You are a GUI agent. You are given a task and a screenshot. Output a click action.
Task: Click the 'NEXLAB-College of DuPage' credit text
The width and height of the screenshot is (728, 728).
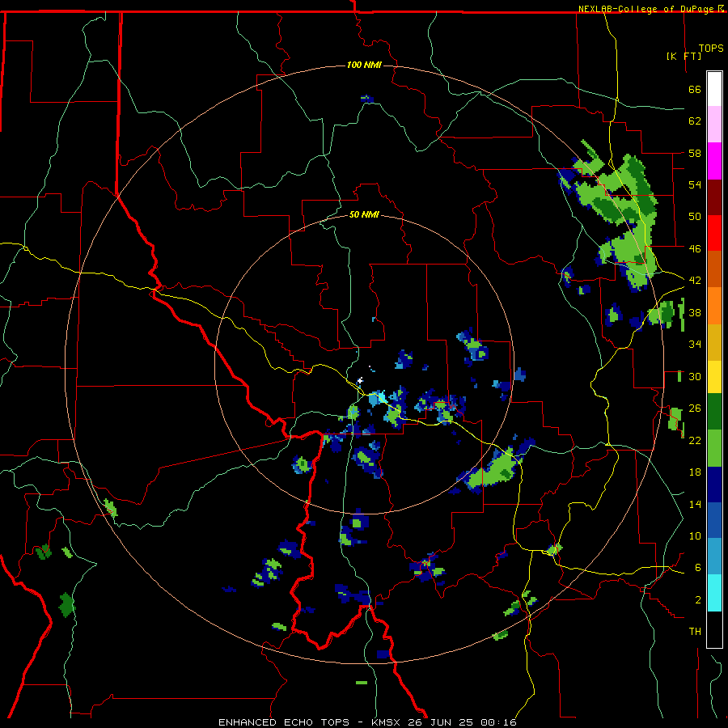coord(647,9)
